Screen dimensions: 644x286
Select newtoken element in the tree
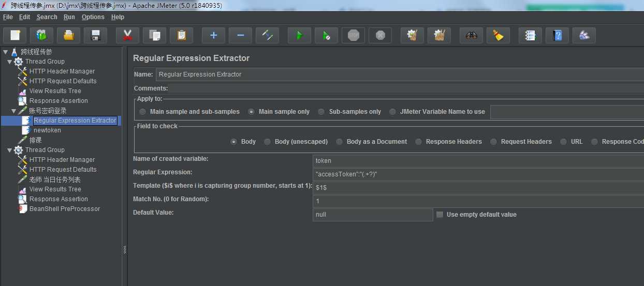47,130
